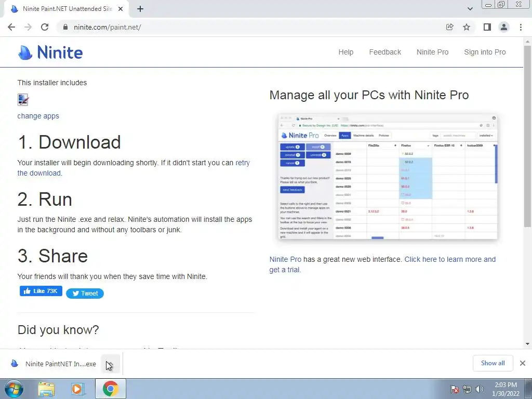Open a new tab with plus button
The width and height of the screenshot is (532, 399).
(x=140, y=9)
